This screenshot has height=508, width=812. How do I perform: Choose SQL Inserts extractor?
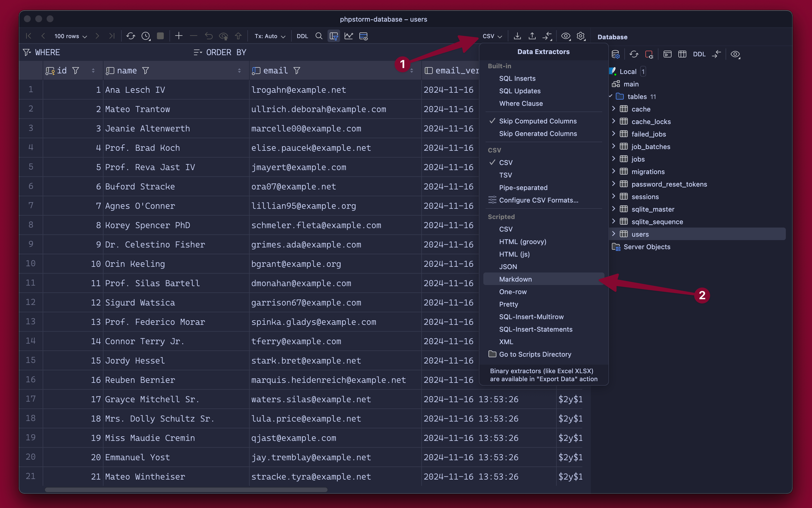543,78
